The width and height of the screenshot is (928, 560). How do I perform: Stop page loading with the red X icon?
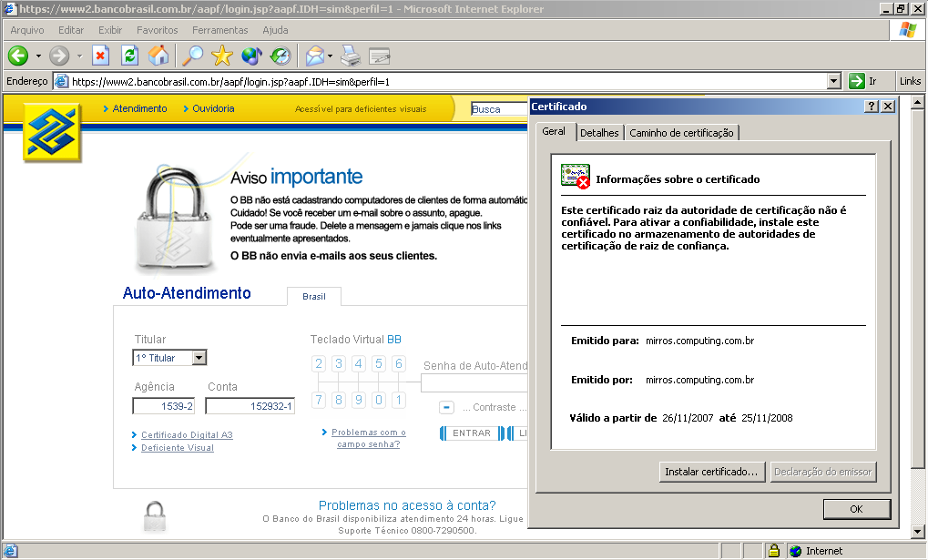tap(101, 56)
